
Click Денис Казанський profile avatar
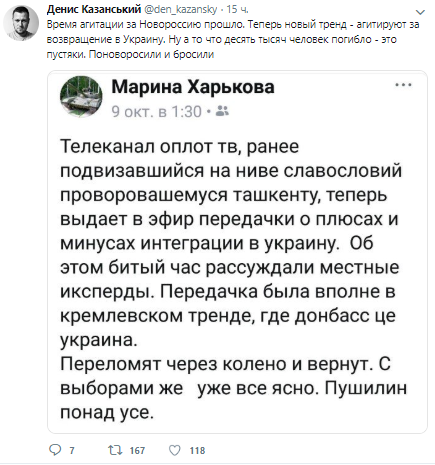21,23
